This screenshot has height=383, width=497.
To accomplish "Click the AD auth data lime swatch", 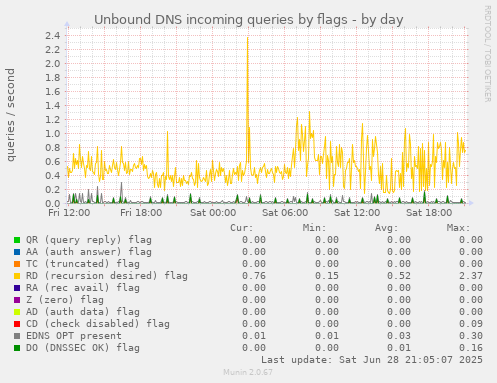I will 17,312.
